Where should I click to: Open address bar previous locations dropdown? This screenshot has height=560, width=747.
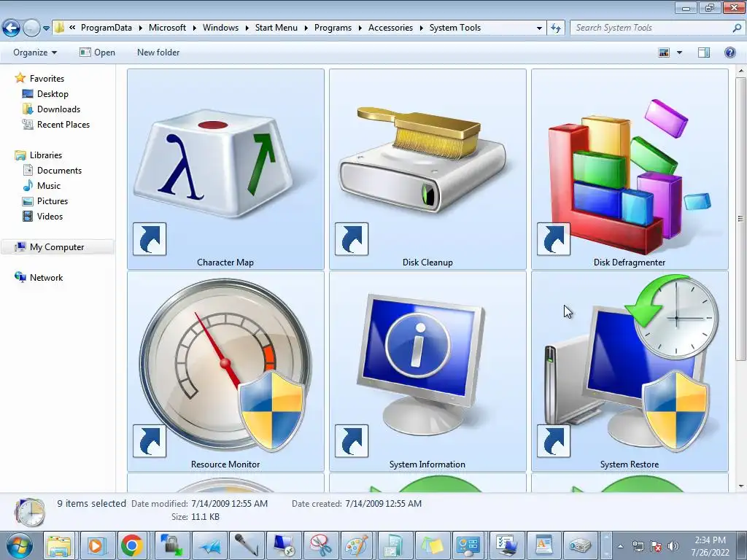(x=539, y=28)
